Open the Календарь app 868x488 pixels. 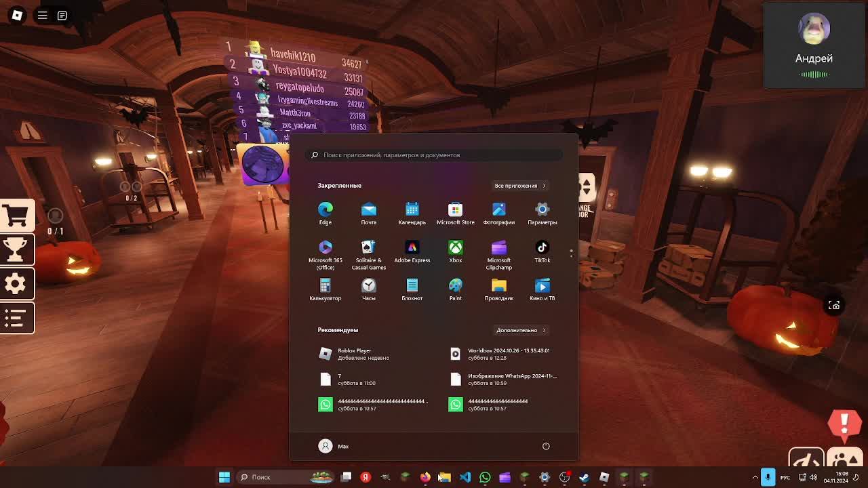pos(412,213)
